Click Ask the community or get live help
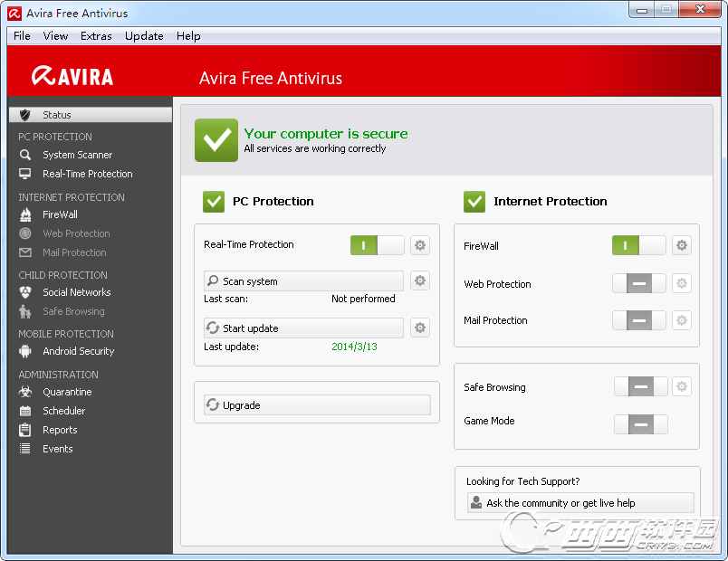This screenshot has width=728, height=561. pyautogui.click(x=580, y=503)
